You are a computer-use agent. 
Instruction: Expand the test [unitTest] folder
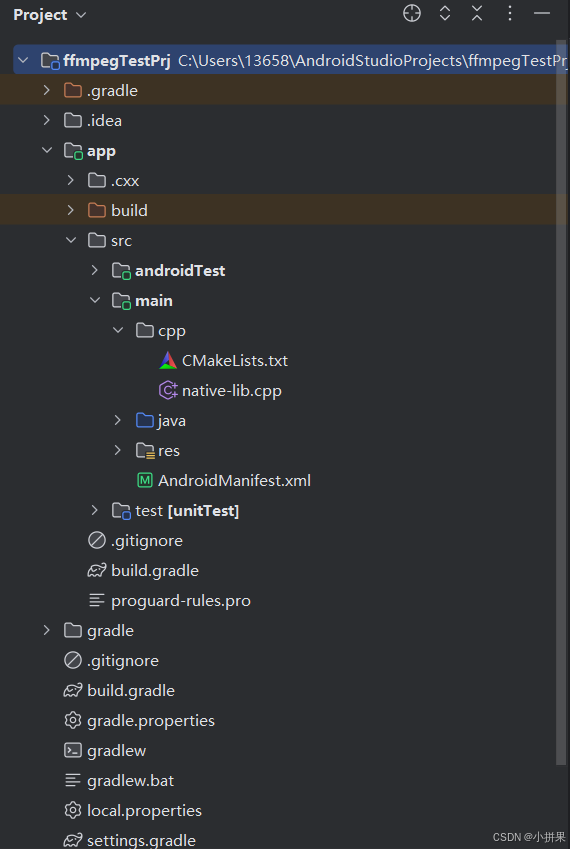coord(94,510)
